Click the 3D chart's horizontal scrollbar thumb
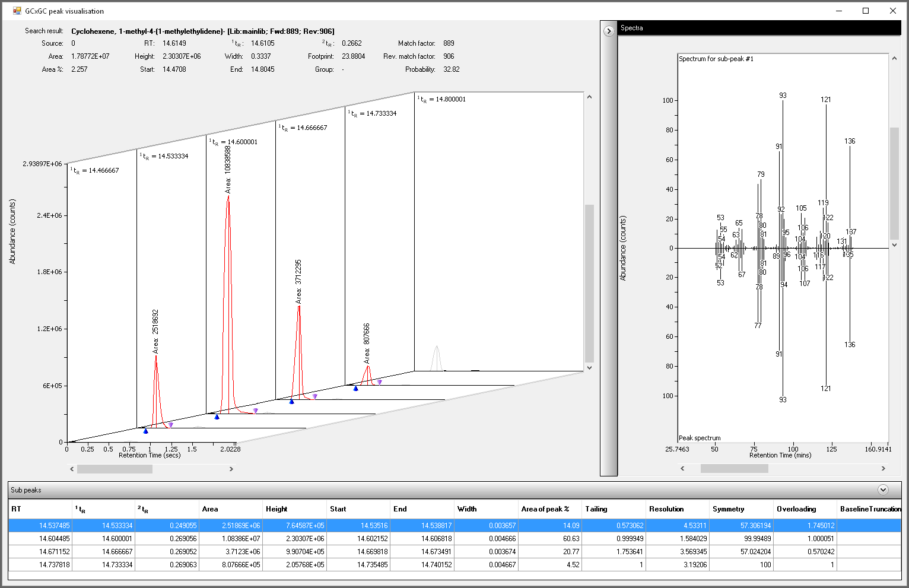909x588 pixels. point(115,469)
